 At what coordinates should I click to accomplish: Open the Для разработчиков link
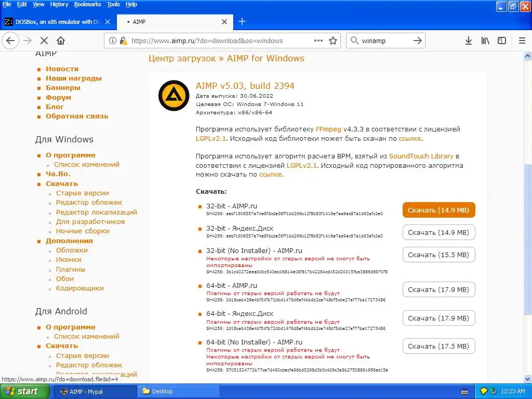coord(90,221)
